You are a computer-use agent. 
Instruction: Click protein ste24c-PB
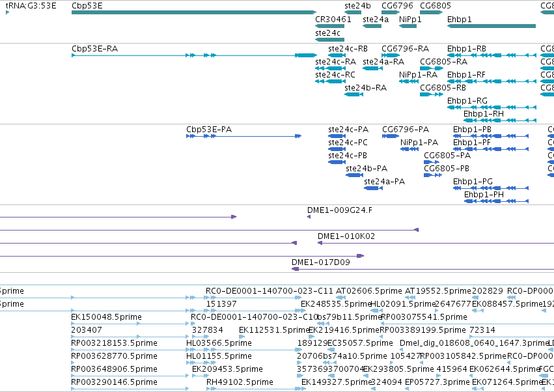tap(337, 162)
